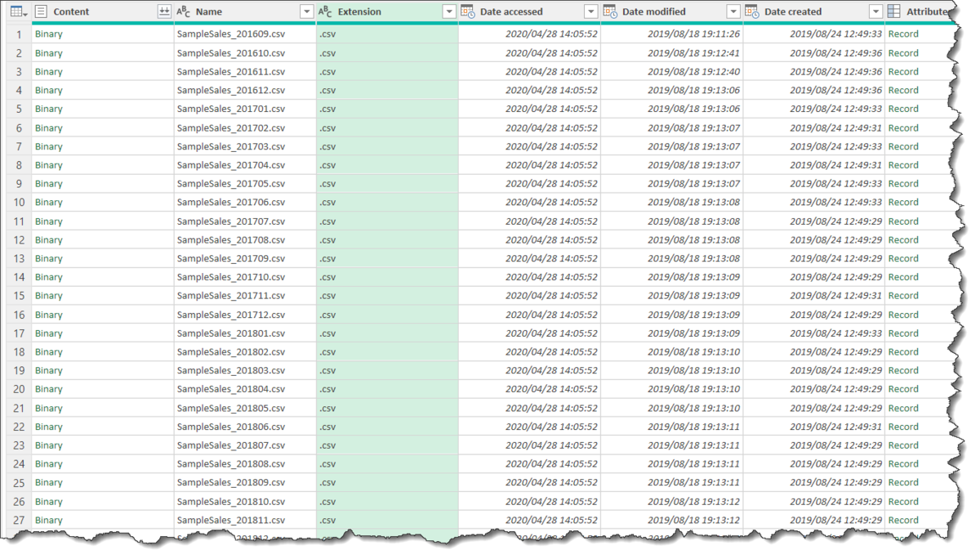Select the Extension column header
Screen dimensions: 980x559
click(x=387, y=12)
